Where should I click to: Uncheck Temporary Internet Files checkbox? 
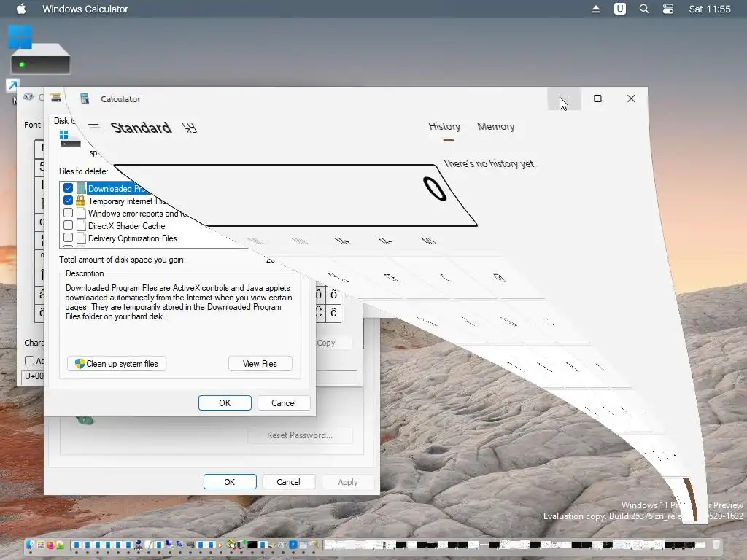pyautogui.click(x=68, y=201)
